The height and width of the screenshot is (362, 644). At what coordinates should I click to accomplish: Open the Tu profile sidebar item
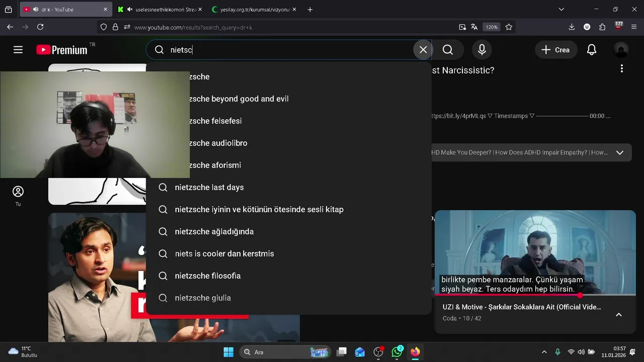tap(18, 196)
